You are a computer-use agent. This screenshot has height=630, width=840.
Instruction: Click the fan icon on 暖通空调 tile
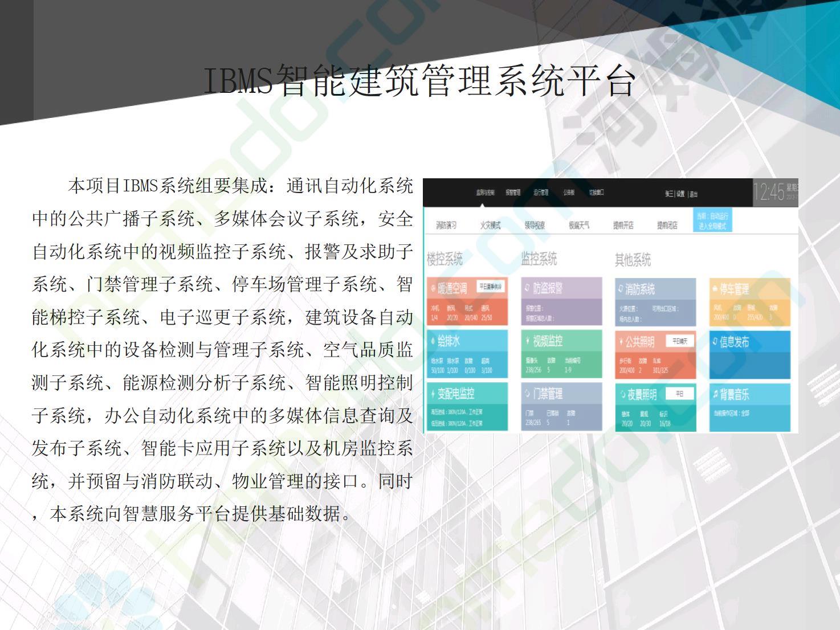pyautogui.click(x=433, y=289)
